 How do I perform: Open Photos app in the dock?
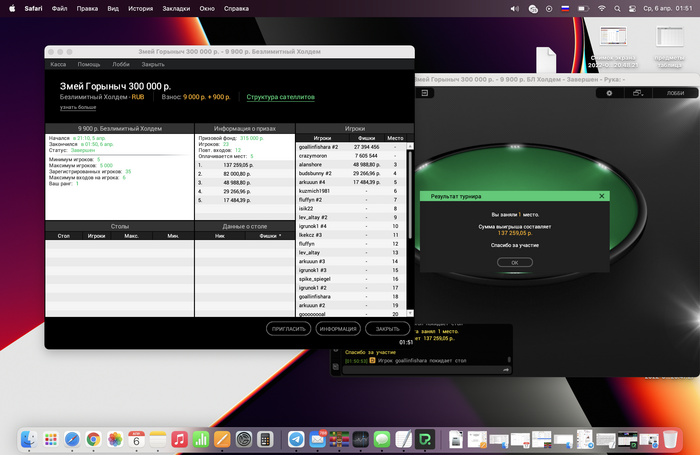tap(115, 440)
